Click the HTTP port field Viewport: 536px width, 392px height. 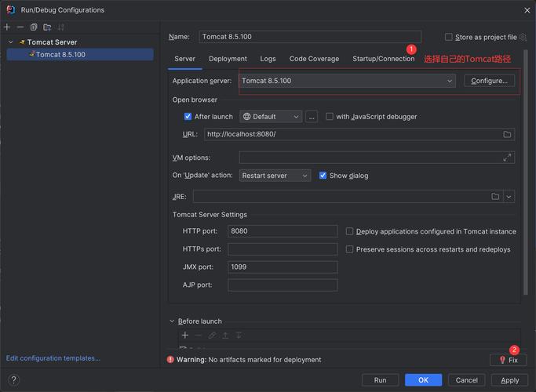click(x=283, y=231)
